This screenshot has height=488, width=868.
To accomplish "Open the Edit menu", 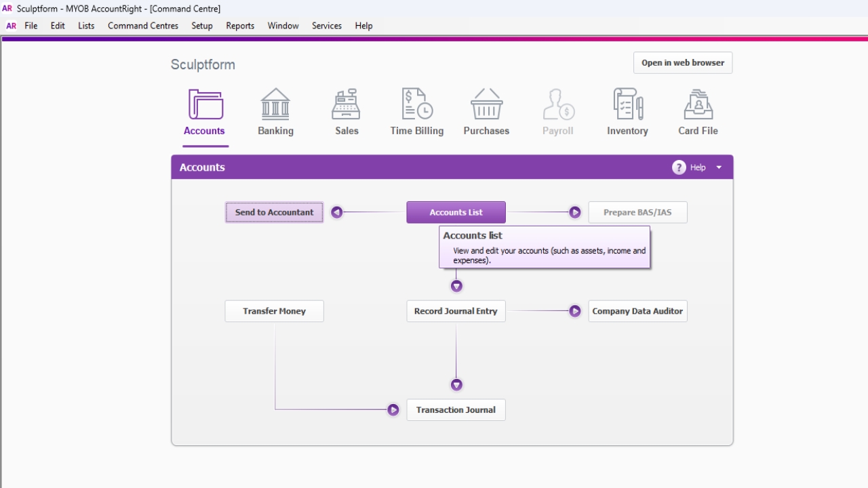I will click(x=58, y=26).
